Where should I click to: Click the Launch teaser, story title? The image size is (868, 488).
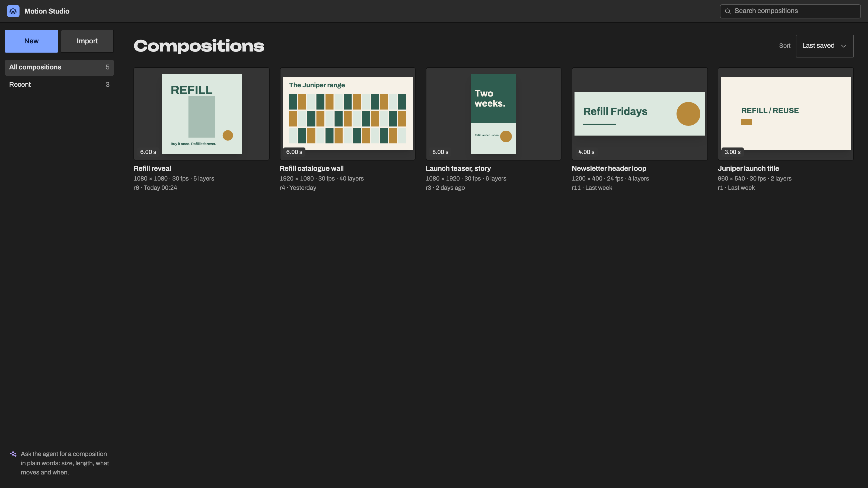click(x=458, y=168)
